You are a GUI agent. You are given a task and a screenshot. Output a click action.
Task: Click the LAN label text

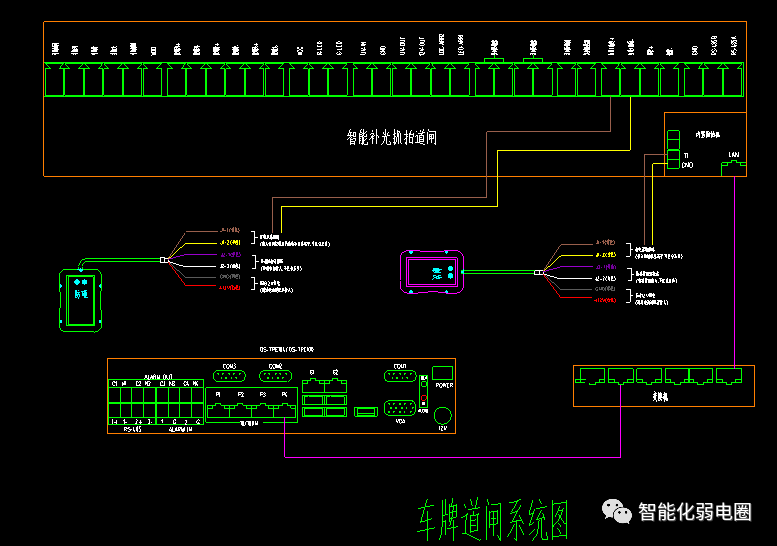point(734,155)
